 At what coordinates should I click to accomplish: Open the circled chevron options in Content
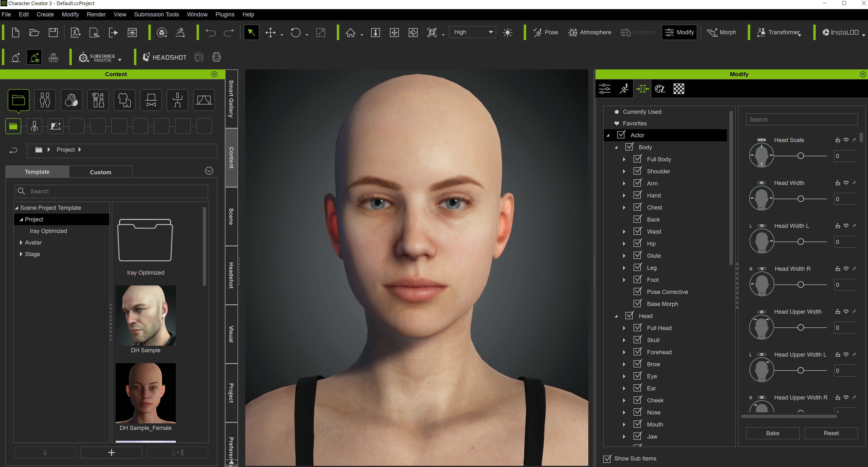tap(209, 171)
